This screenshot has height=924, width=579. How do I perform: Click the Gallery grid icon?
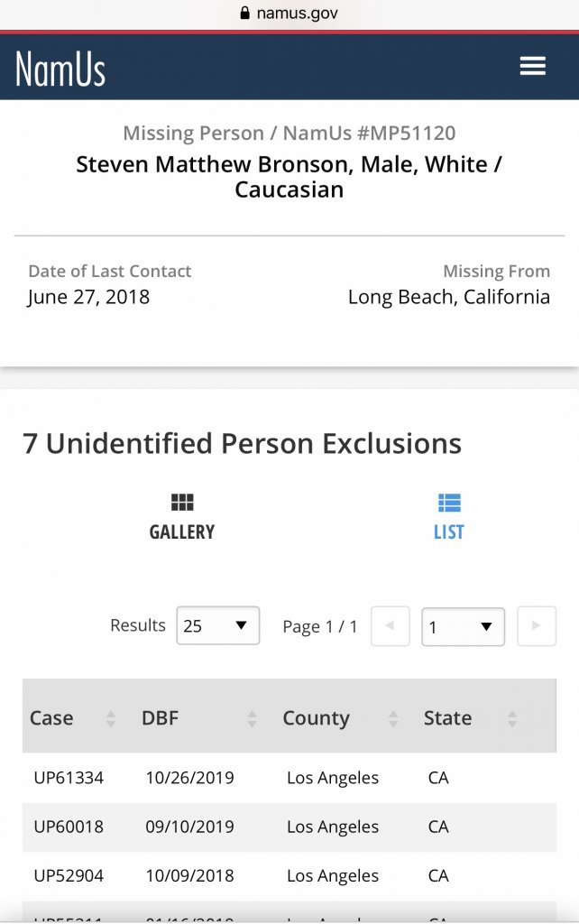[x=182, y=503]
